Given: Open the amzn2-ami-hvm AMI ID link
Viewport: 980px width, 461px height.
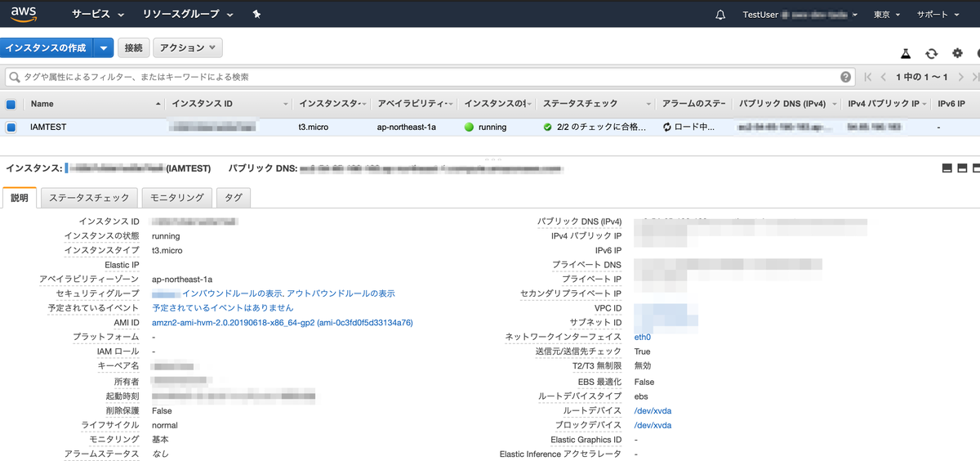Looking at the screenshot, I should click(x=283, y=323).
